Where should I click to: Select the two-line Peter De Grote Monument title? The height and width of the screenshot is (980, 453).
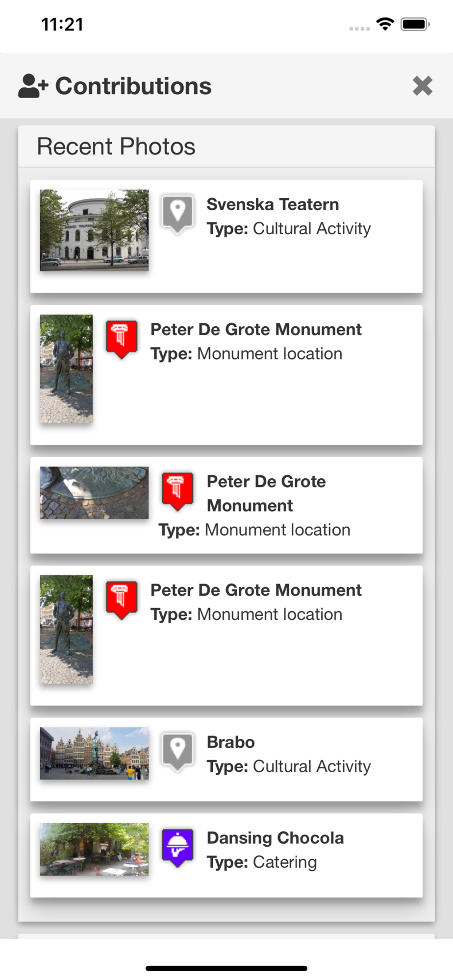click(x=266, y=493)
